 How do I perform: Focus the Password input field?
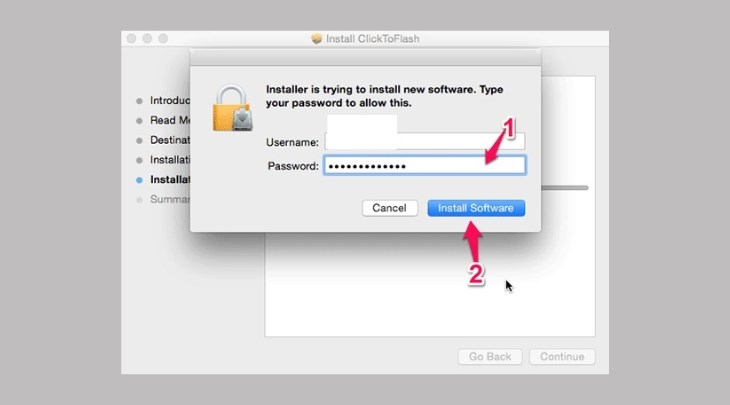click(425, 166)
